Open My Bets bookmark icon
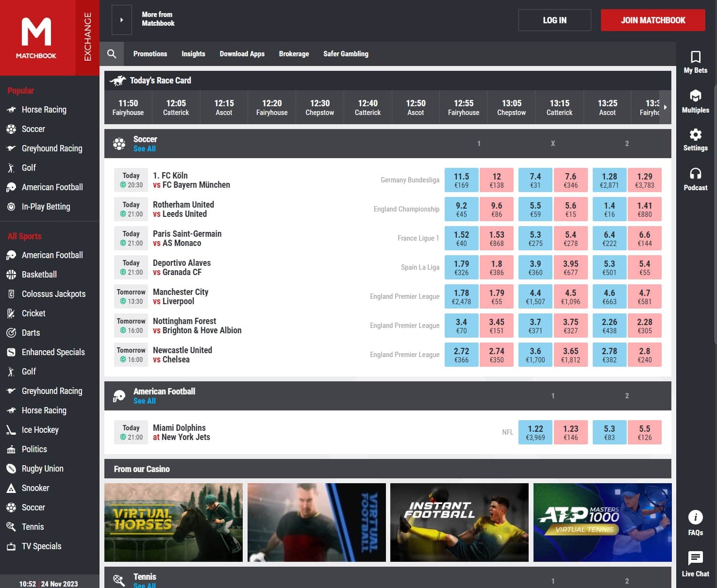The width and height of the screenshot is (717, 588). click(x=695, y=57)
